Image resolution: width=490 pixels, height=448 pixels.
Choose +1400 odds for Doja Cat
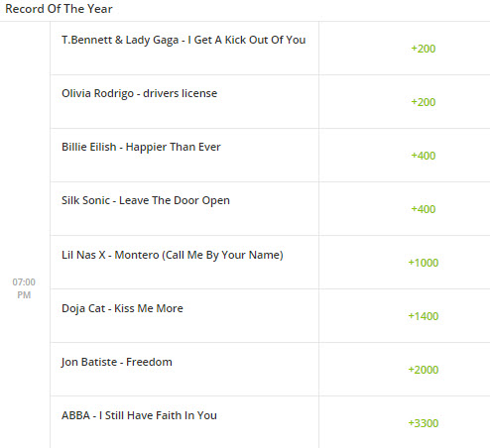tap(424, 316)
